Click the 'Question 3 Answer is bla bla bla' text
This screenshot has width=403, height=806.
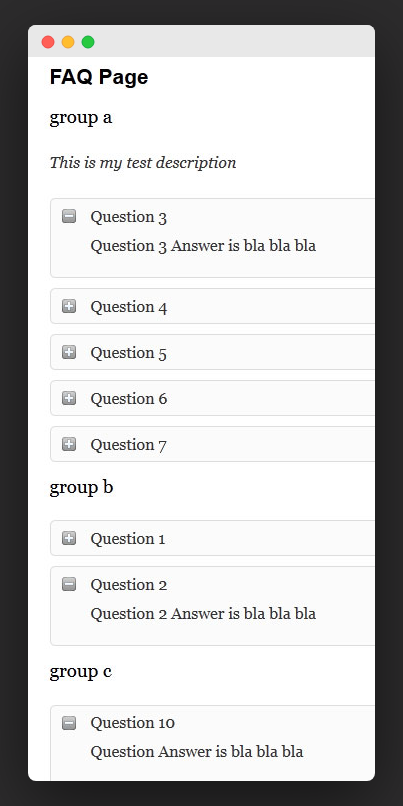(x=203, y=246)
